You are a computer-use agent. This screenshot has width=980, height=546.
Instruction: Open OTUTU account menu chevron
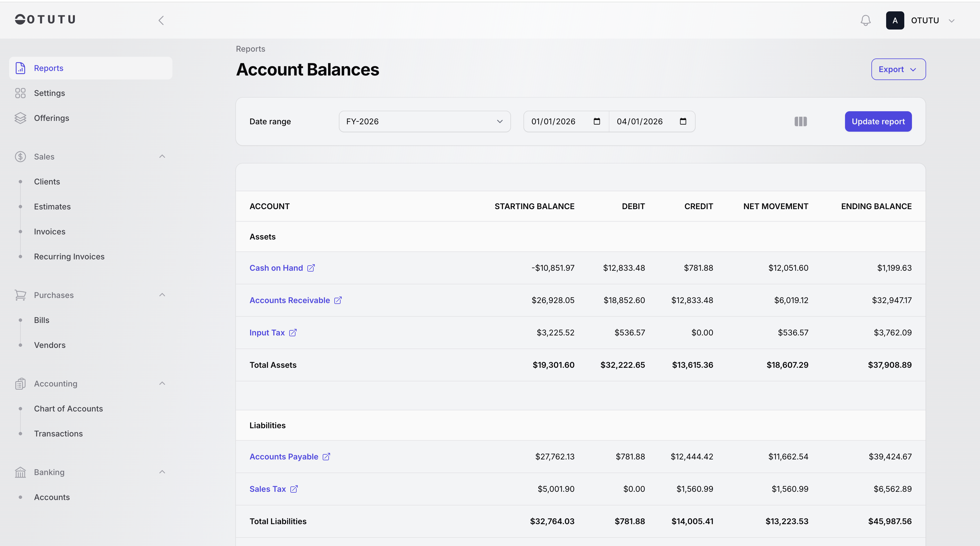point(951,20)
